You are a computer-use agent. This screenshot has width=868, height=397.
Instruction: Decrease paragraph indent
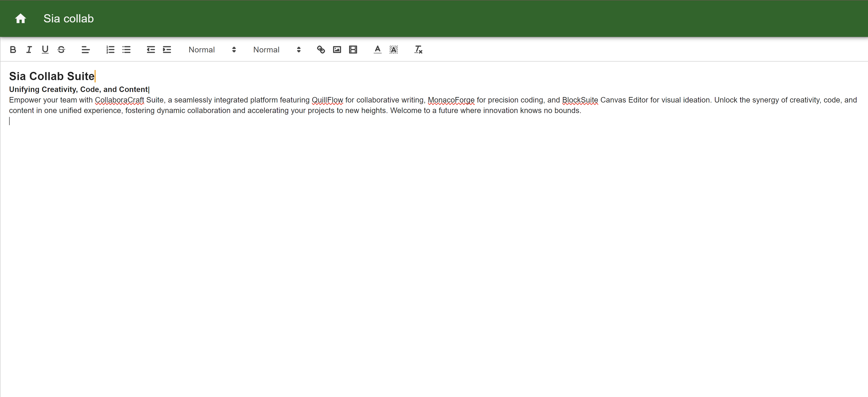pyautogui.click(x=151, y=50)
